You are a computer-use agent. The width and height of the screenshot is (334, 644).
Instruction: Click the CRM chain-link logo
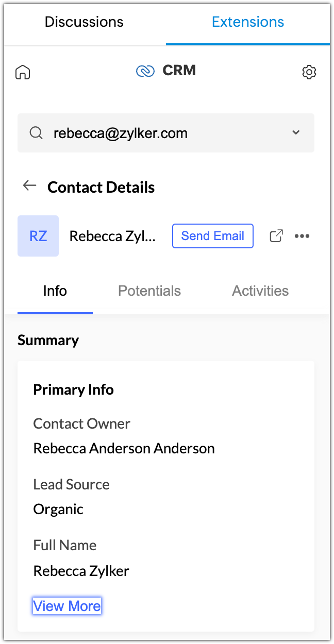click(x=145, y=71)
